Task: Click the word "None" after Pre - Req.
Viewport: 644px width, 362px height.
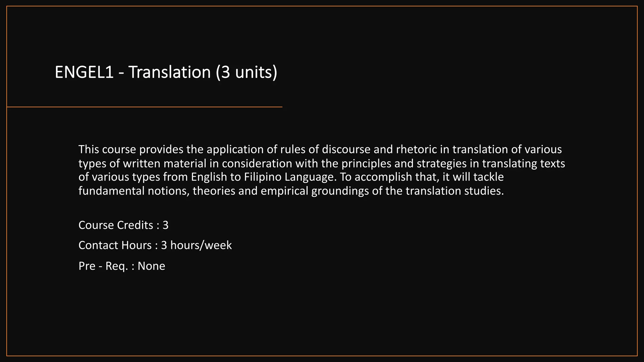Action: (x=151, y=266)
